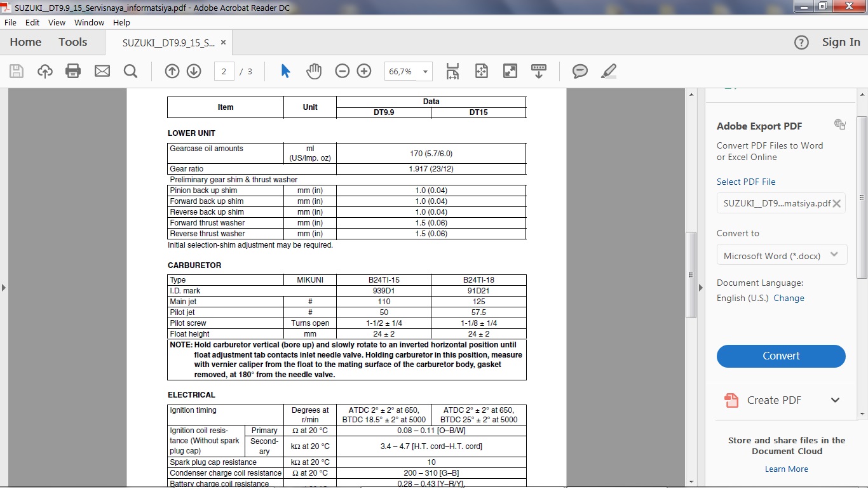Image resolution: width=868 pixels, height=489 pixels.
Task: Go to next page arrow
Action: [x=194, y=71]
